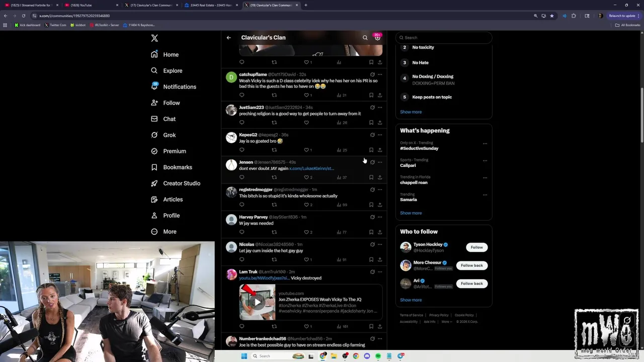Bookmark the JustSam223 post
644x362 pixels.
click(x=371, y=122)
